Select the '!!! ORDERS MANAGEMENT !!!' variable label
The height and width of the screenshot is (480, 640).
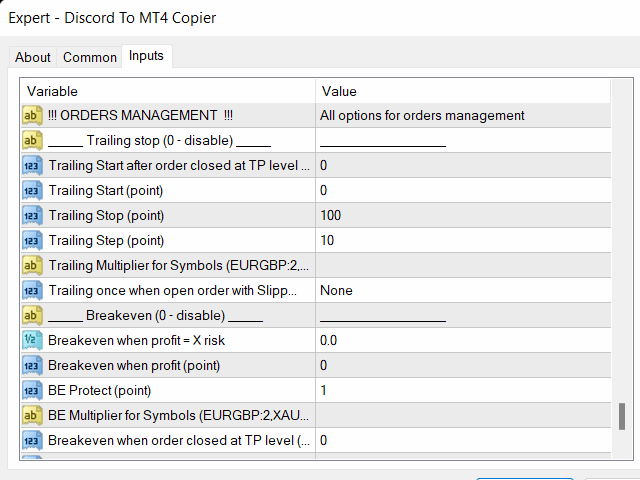(x=140, y=116)
